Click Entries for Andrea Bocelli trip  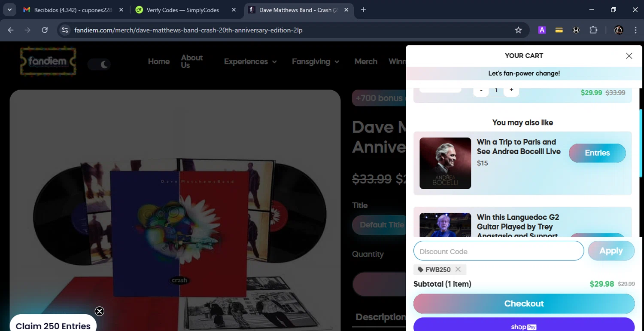point(597,153)
